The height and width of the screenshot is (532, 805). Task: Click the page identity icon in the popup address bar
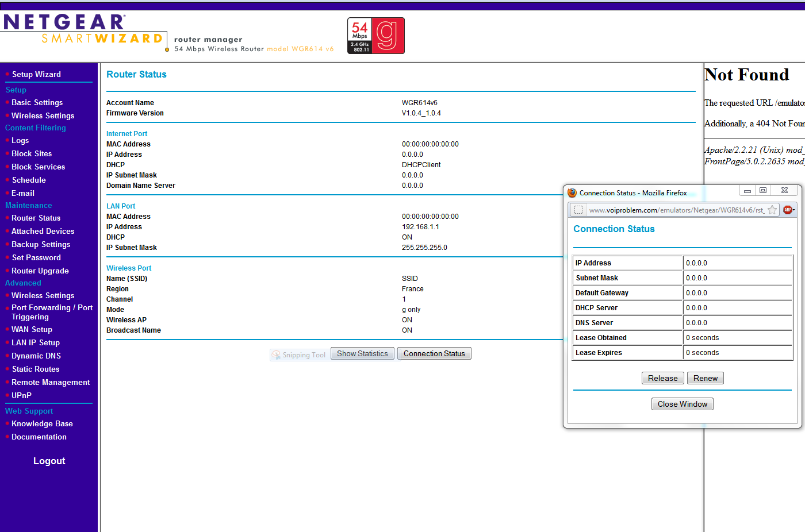pyautogui.click(x=578, y=210)
